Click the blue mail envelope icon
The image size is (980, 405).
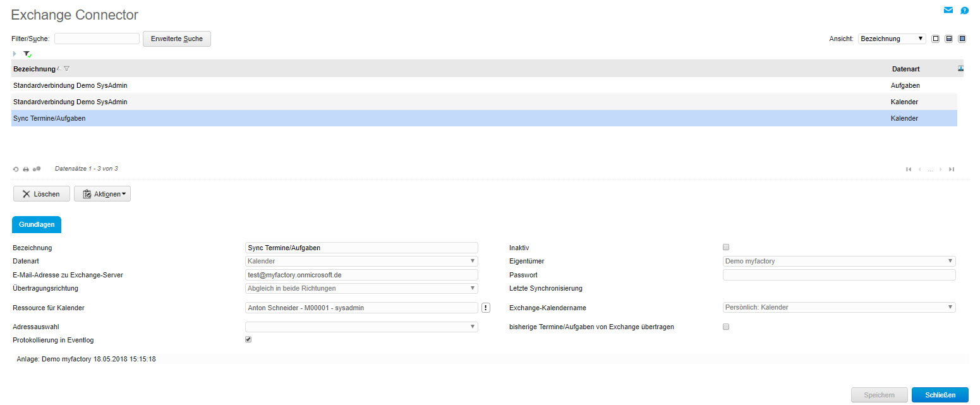click(x=948, y=10)
